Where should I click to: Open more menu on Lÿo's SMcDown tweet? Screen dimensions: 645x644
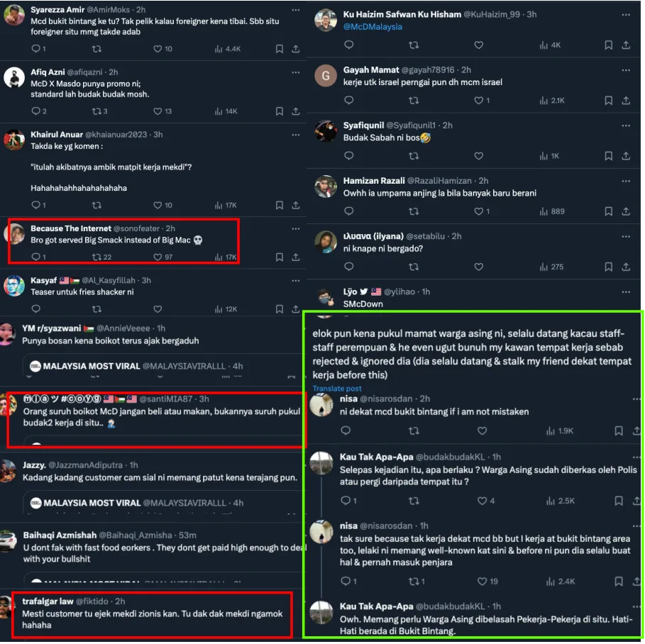[x=626, y=292]
